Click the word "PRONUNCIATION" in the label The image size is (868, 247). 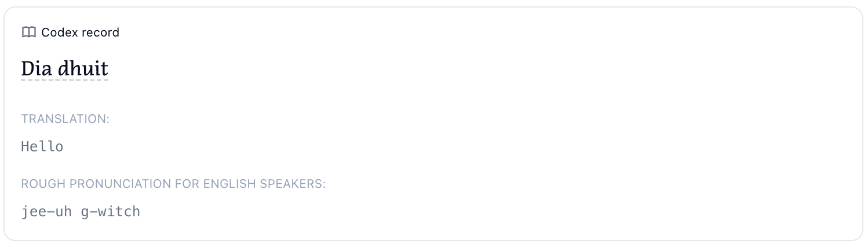121,184
